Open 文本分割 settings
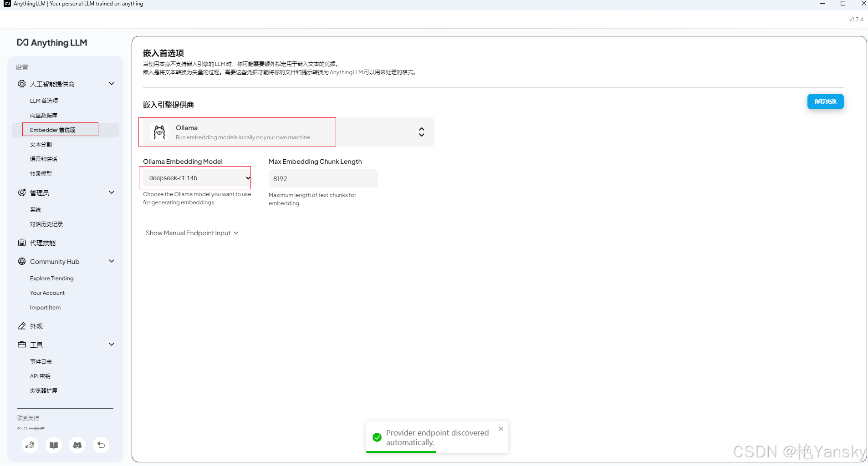This screenshot has height=466, width=868. click(41, 144)
